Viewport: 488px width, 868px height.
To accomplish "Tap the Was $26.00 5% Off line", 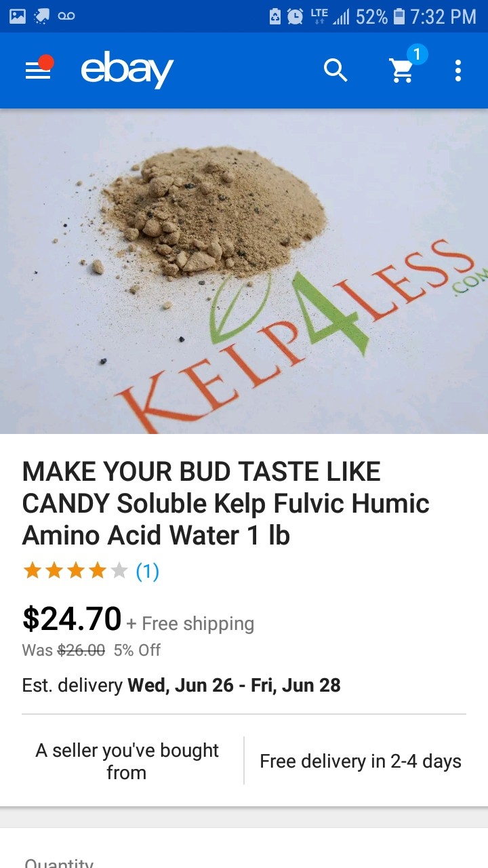I will pos(91,650).
